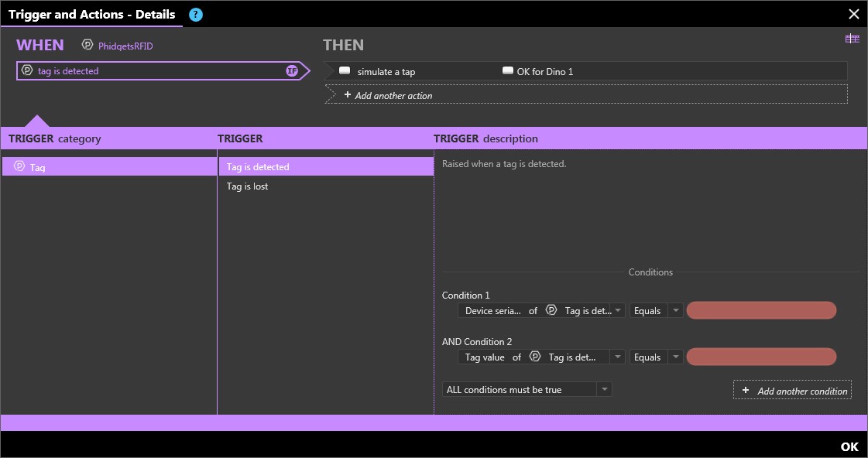Open the Condition 1 Equals operator dropdown
Image resolution: width=868 pixels, height=458 pixels.
tap(676, 311)
